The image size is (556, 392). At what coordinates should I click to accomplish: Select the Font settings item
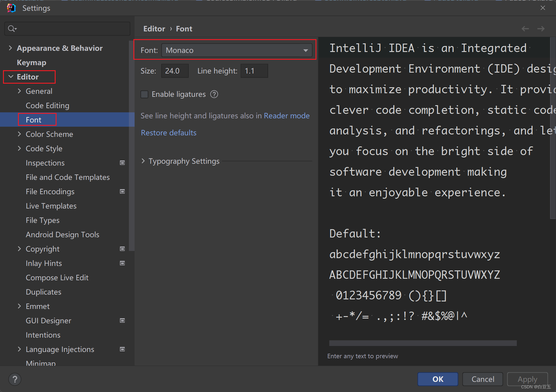pyautogui.click(x=33, y=120)
